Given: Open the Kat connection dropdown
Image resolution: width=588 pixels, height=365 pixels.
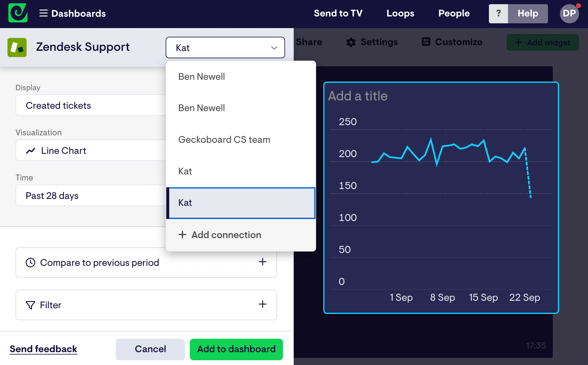Looking at the screenshot, I should point(225,47).
